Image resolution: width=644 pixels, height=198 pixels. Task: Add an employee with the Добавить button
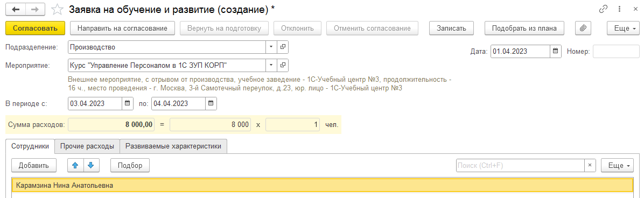click(x=34, y=165)
